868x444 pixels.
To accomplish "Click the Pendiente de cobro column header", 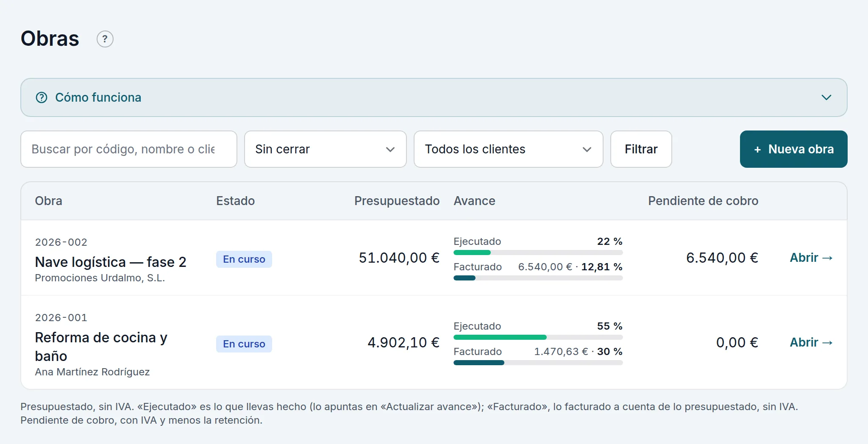I will pyautogui.click(x=703, y=201).
